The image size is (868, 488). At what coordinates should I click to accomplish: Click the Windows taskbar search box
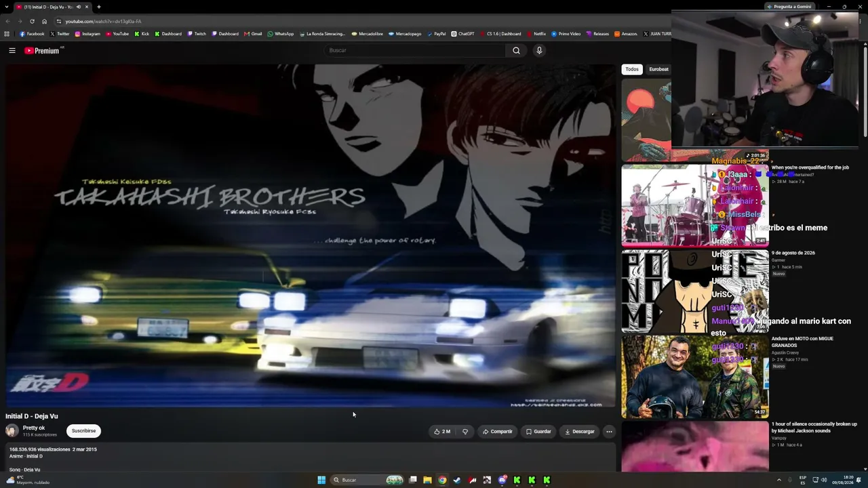[x=366, y=480]
